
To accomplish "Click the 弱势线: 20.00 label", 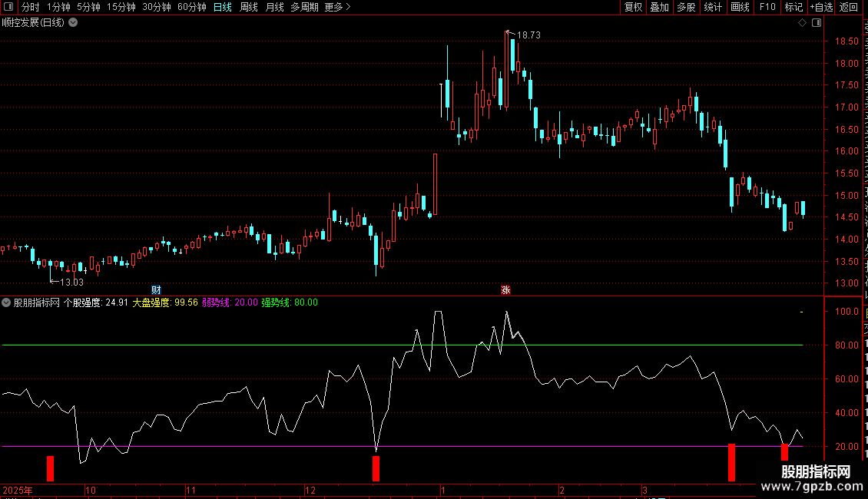I will pyautogui.click(x=230, y=302).
